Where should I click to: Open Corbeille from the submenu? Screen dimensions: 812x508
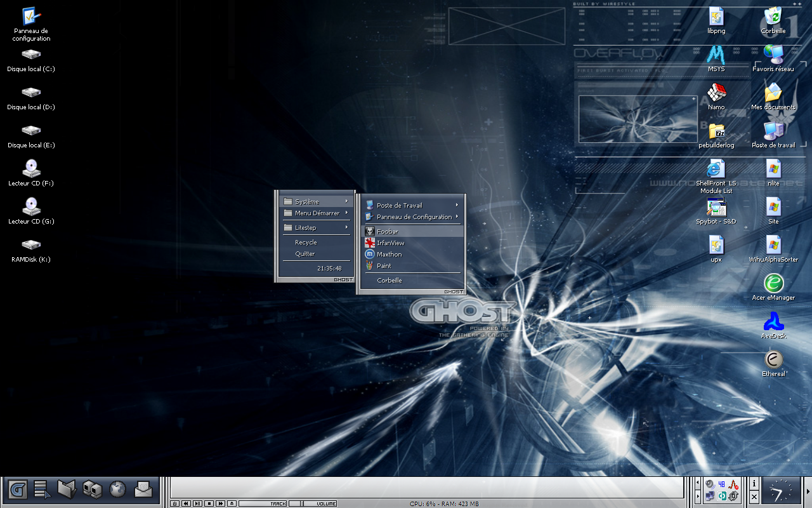click(x=412, y=280)
